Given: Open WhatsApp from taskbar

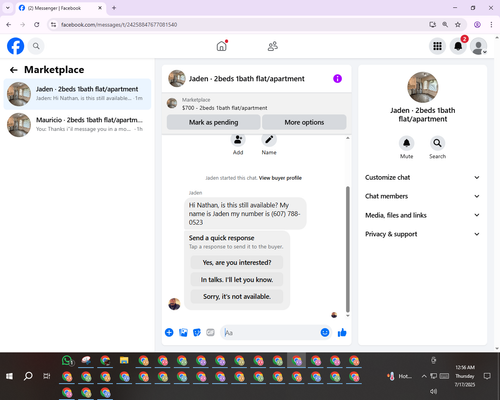Looking at the screenshot, I should (x=68, y=361).
